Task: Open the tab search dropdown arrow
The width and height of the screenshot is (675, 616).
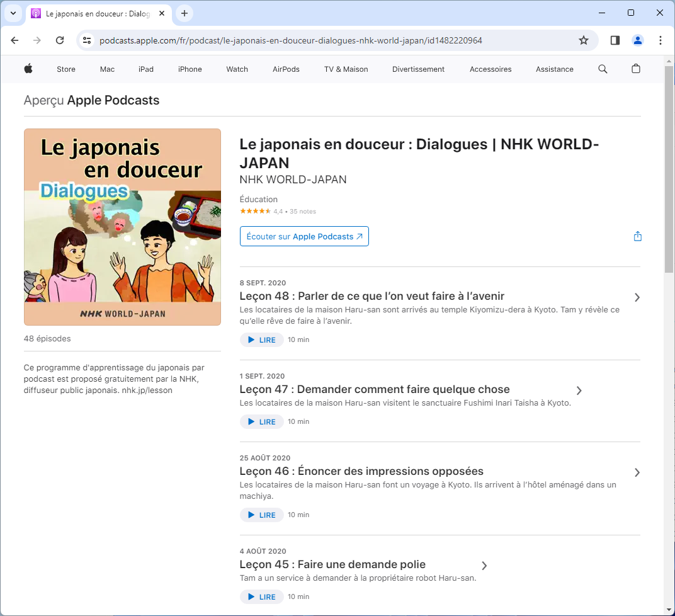Action: tap(13, 13)
